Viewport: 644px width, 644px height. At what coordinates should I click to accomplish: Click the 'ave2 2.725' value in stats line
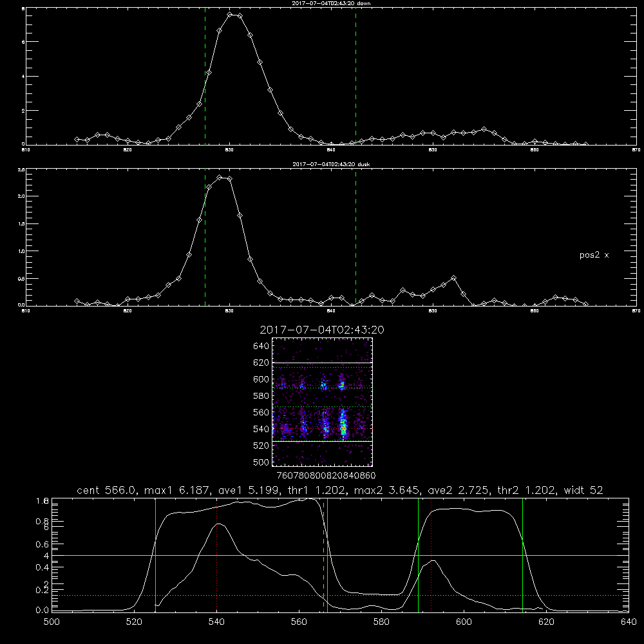coord(459,490)
